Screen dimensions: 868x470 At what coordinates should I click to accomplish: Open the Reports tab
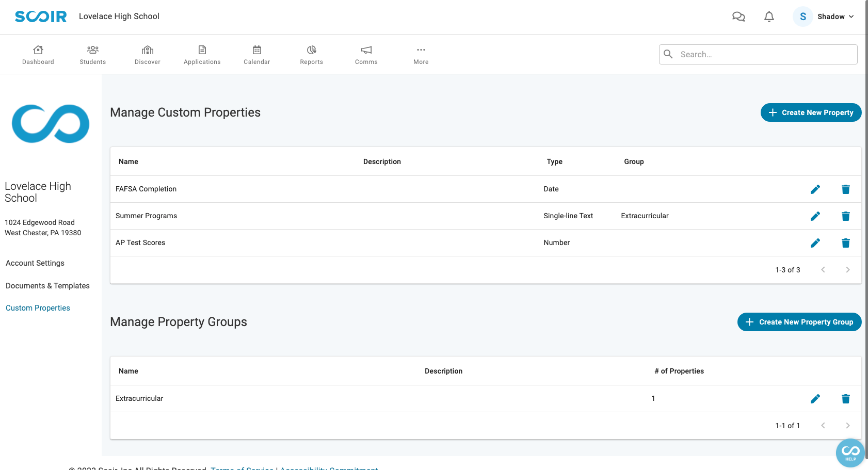(311, 55)
